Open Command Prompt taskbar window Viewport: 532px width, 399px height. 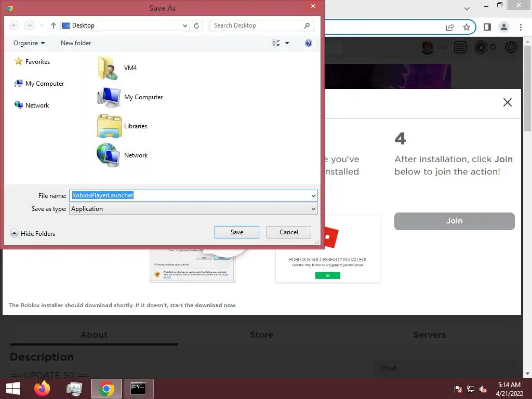click(x=138, y=389)
